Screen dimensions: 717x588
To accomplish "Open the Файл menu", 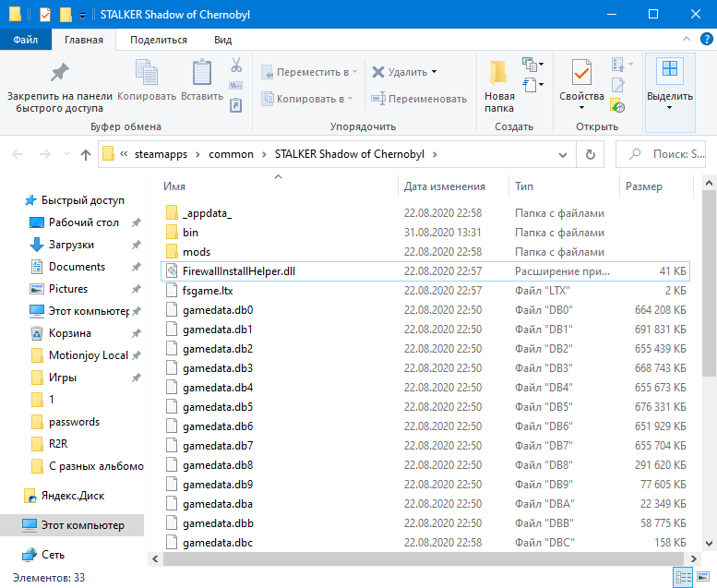I will point(26,40).
